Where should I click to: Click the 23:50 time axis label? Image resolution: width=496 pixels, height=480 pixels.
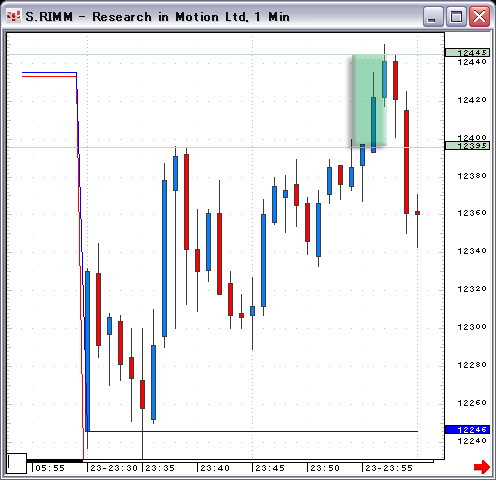click(x=325, y=468)
